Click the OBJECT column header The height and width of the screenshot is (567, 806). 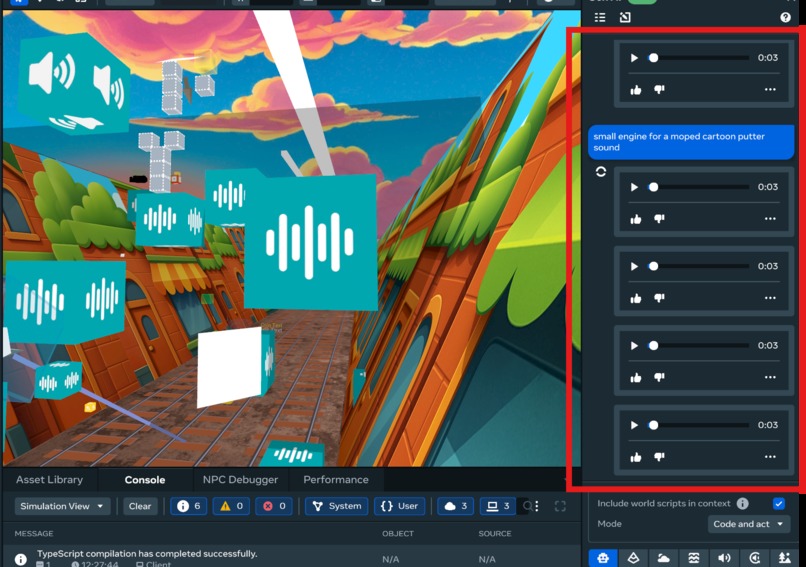397,534
